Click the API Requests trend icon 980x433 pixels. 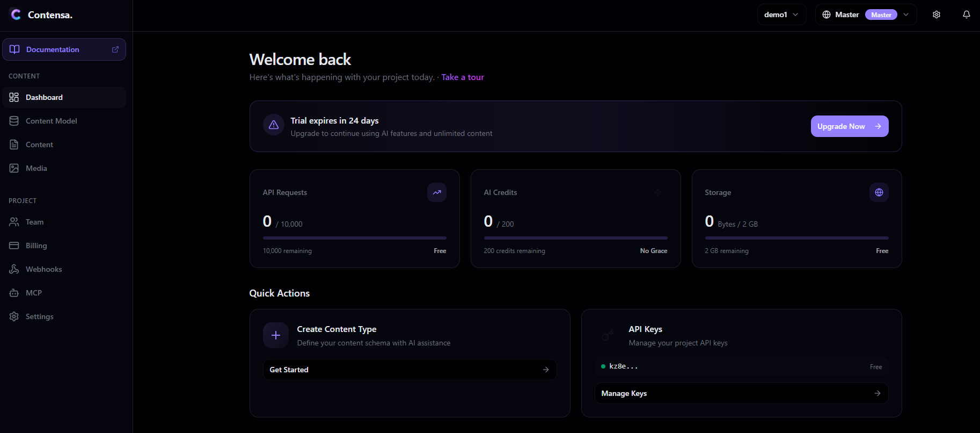pos(437,192)
